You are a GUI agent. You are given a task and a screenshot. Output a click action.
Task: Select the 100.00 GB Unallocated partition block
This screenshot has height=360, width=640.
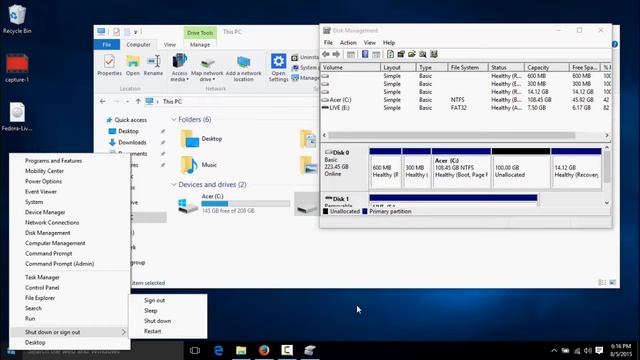click(x=521, y=168)
